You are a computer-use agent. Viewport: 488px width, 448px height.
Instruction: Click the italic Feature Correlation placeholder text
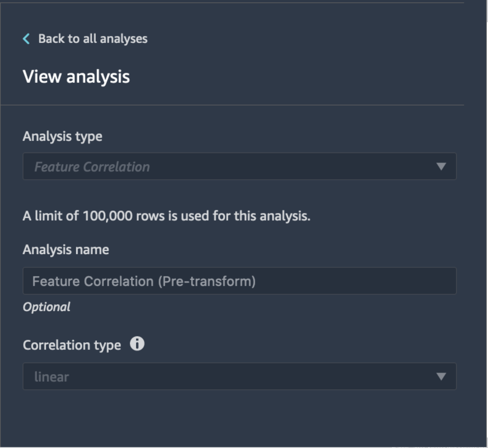92,167
